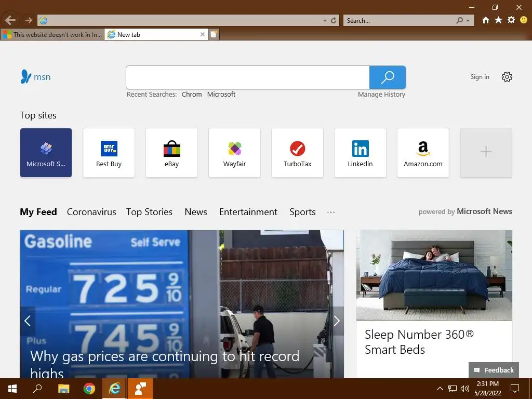Switch to the 'Entertainment' feed tab
This screenshot has height=399, width=532.
coord(248,212)
